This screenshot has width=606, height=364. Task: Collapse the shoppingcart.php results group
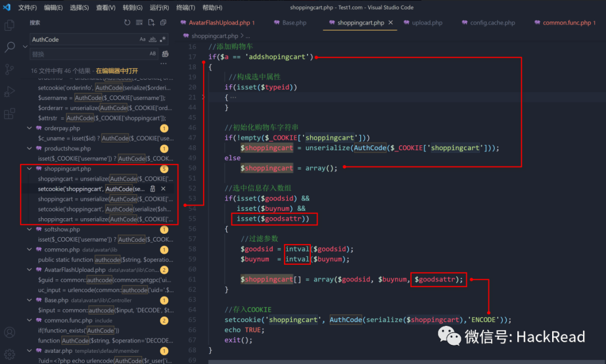(29, 168)
